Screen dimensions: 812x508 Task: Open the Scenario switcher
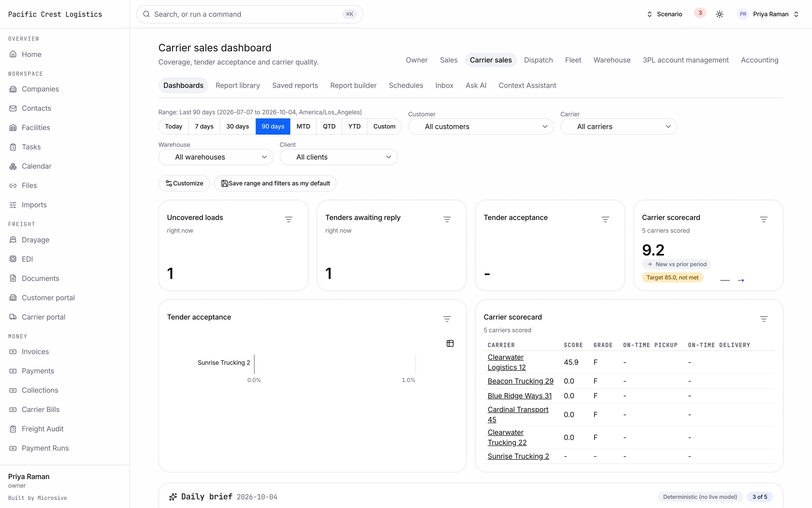[x=664, y=14]
